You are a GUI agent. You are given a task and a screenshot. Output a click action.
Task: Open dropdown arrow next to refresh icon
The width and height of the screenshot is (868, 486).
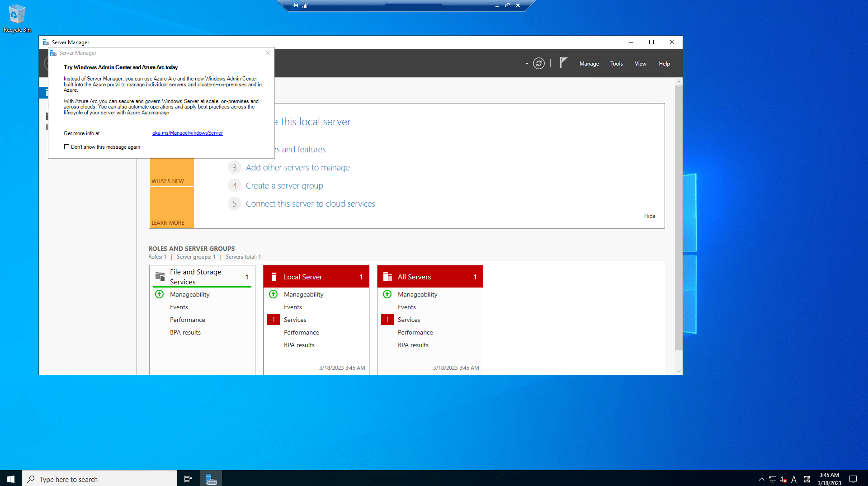pyautogui.click(x=527, y=64)
